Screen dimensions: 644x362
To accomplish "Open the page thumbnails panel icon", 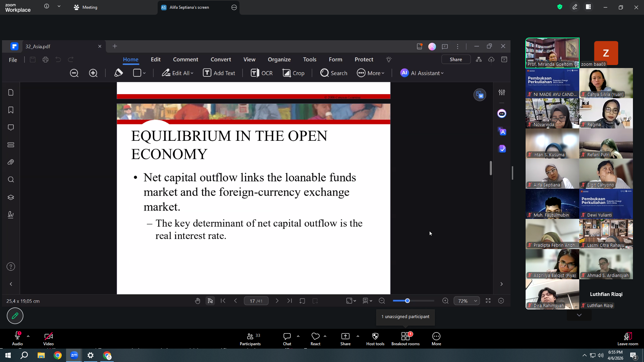I will (11, 93).
